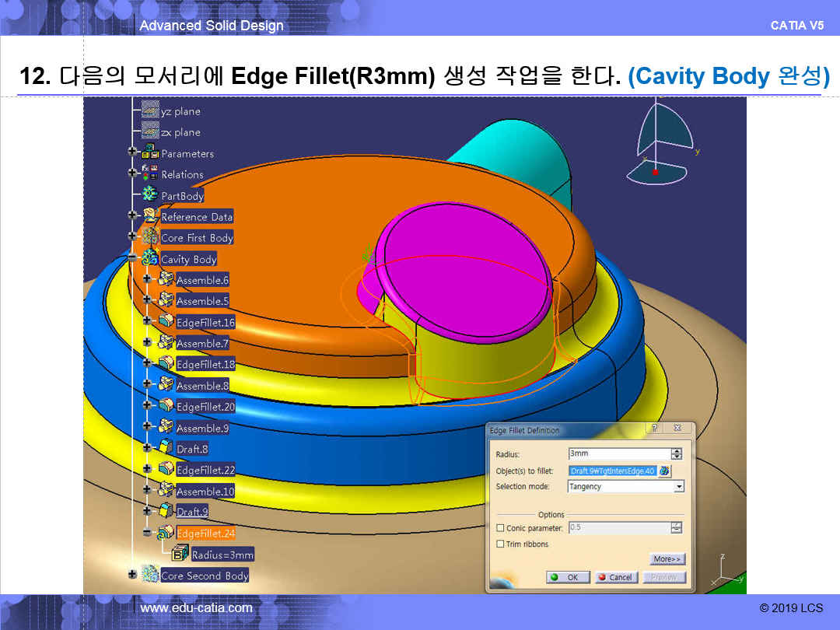This screenshot has width=840, height=630.
Task: Open edge selection list icon beside Object(s) to fillet
Action: tap(665, 471)
